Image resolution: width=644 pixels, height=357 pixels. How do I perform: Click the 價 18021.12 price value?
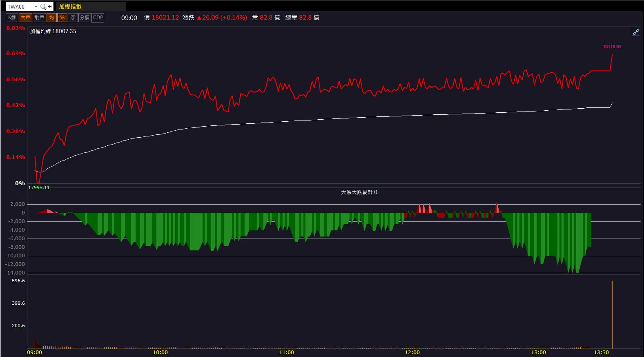coord(161,18)
